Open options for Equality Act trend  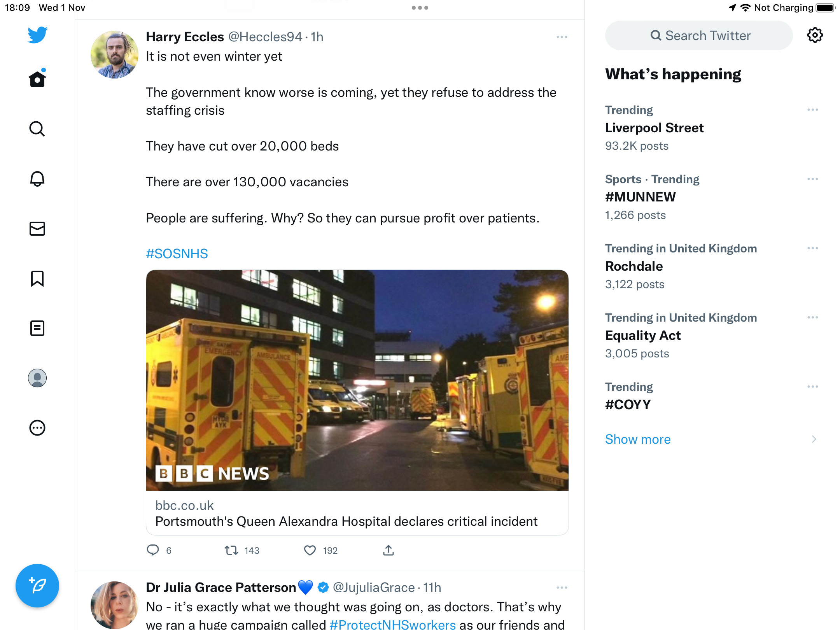pos(813,317)
